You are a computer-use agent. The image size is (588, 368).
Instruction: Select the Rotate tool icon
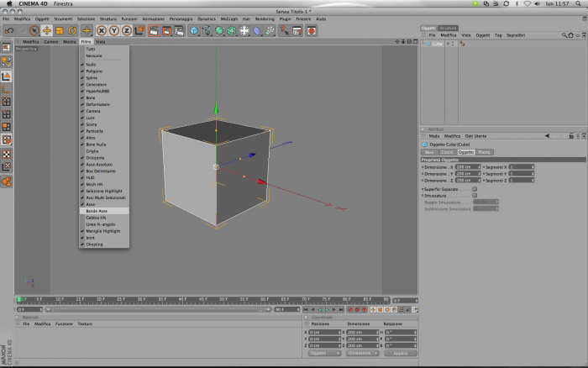[72, 31]
